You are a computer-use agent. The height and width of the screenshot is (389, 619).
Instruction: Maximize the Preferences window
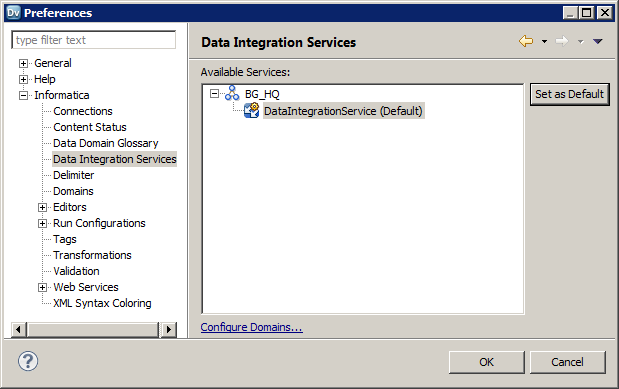point(587,13)
